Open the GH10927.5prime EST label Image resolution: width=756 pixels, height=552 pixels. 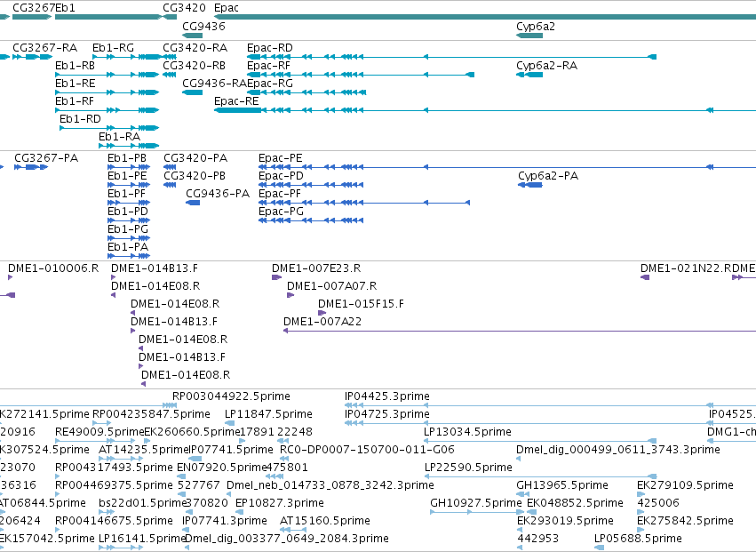(x=476, y=503)
